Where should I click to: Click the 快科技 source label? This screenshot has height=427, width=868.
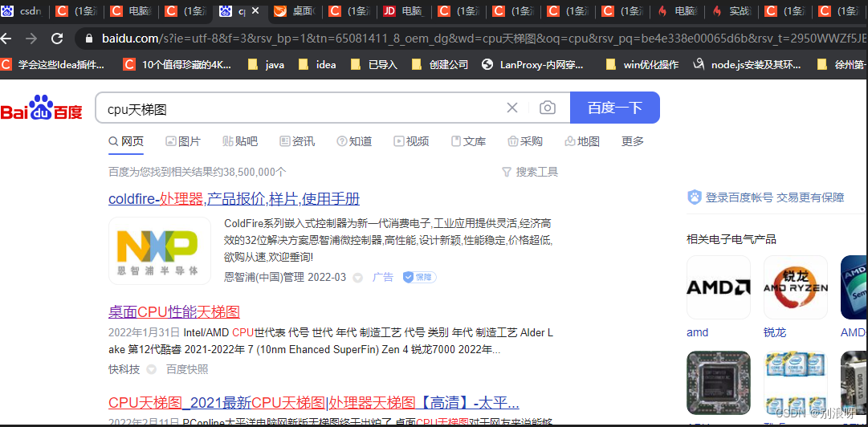(124, 369)
